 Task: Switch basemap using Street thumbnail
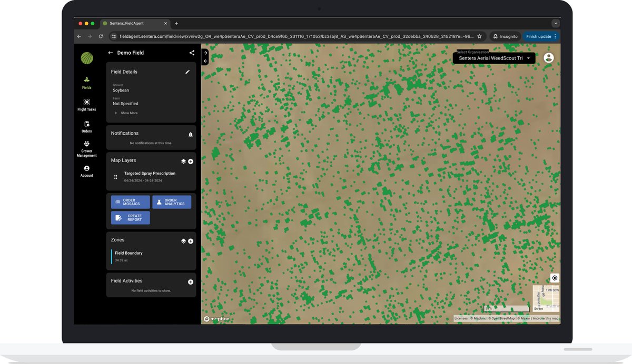[546, 299]
